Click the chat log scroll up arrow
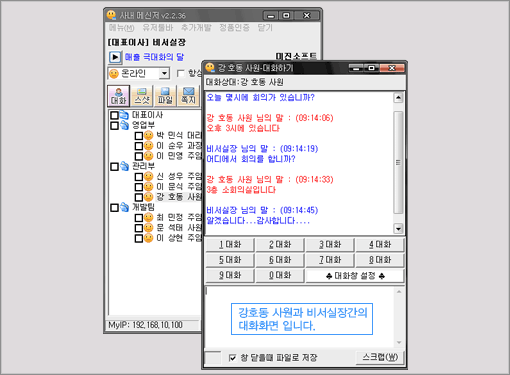510x375 pixels. (x=398, y=98)
